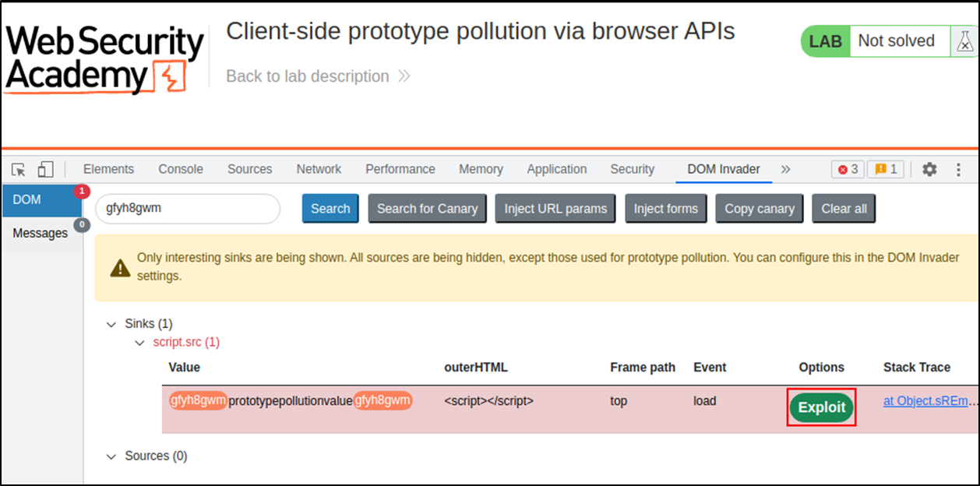Click the red errors counter badge

coord(847,169)
